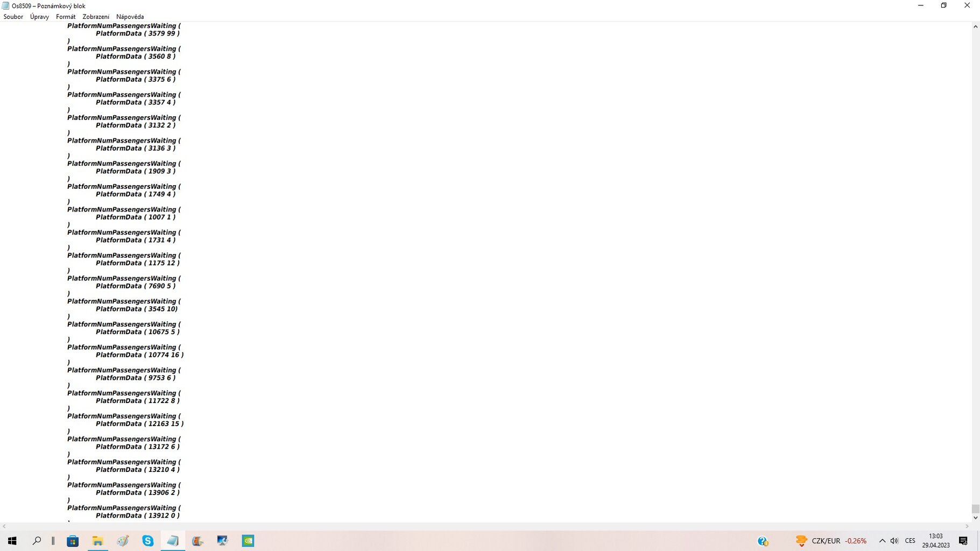Click the -0,26% exchange rate change
Image resolution: width=980 pixels, height=551 pixels.
[x=856, y=541]
